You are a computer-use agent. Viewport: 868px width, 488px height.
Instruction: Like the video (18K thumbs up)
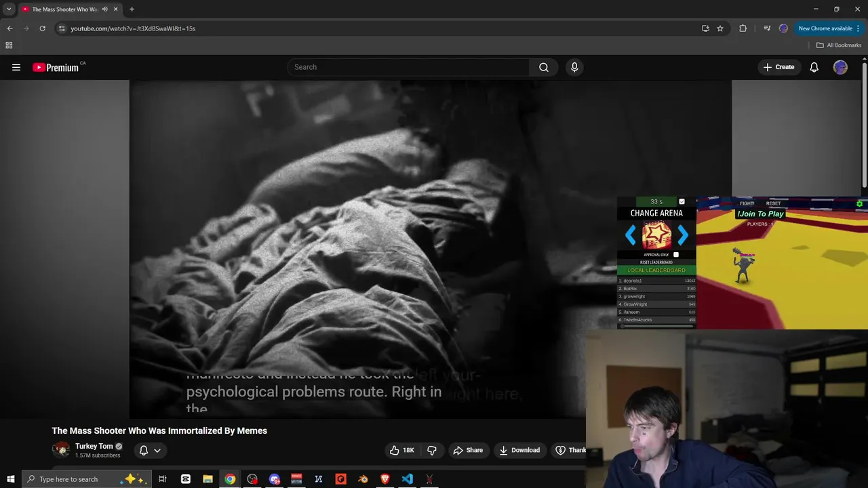pyautogui.click(x=402, y=450)
